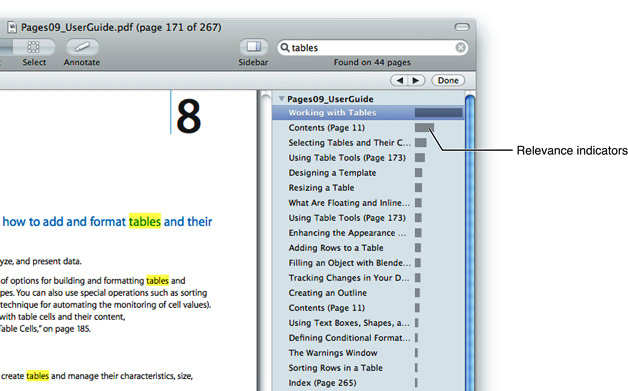Select Enhancing the Appearance ... result
Image resolution: width=628 pixels, height=391 pixels.
point(368,233)
